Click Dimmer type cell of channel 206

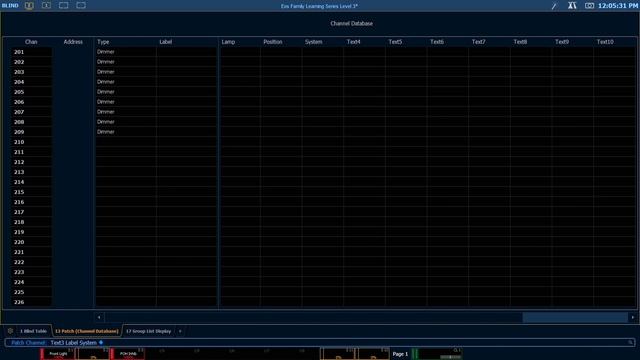tap(126, 102)
